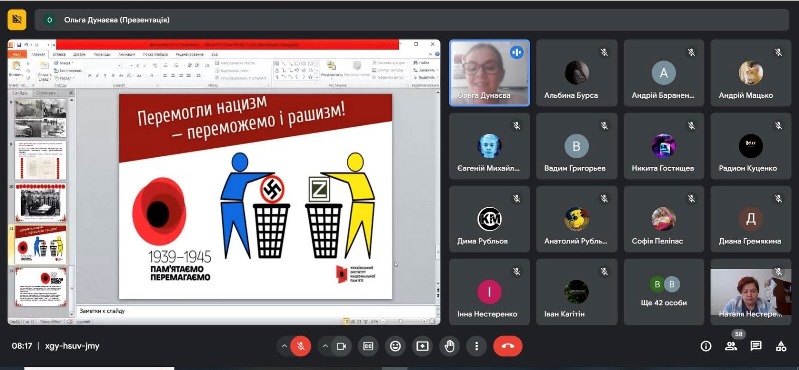The image size is (799, 370).
Task: Switch to Рецензирование ribbon tab
Action: pos(190,54)
